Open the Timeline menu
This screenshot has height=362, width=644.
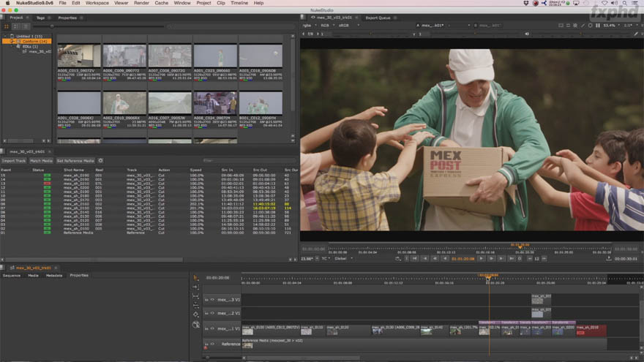coord(239,3)
